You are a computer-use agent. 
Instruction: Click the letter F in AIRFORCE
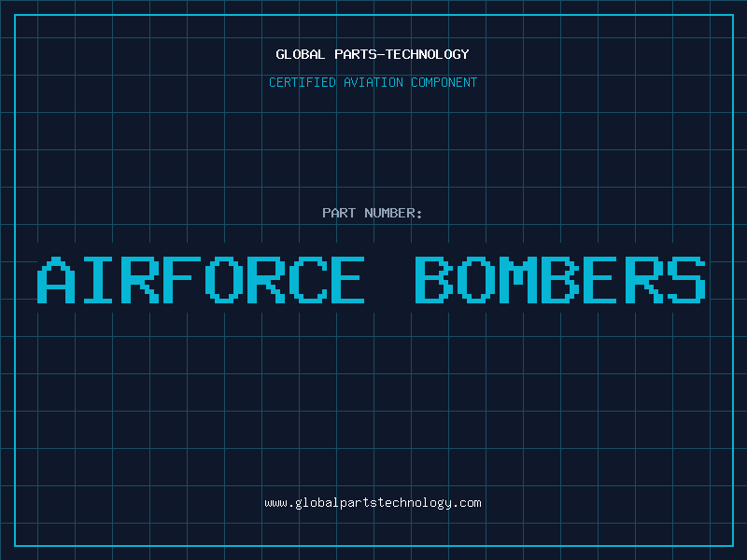(x=180, y=280)
